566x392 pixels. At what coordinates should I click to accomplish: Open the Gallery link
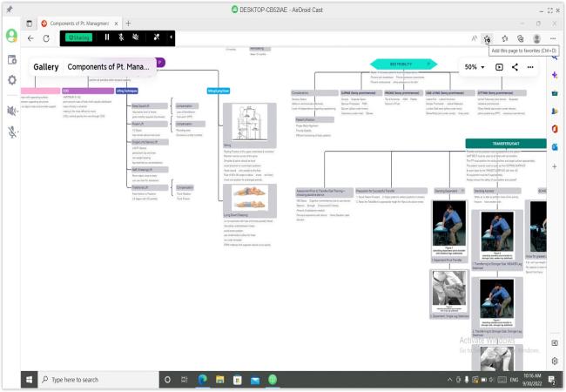(46, 67)
